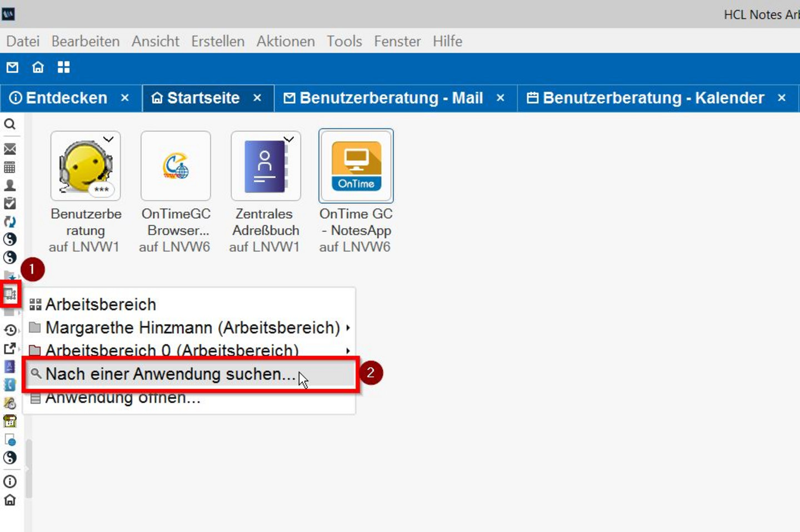Click the home icon at sidebar bottom
The height and width of the screenshot is (532, 800).
(x=9, y=500)
